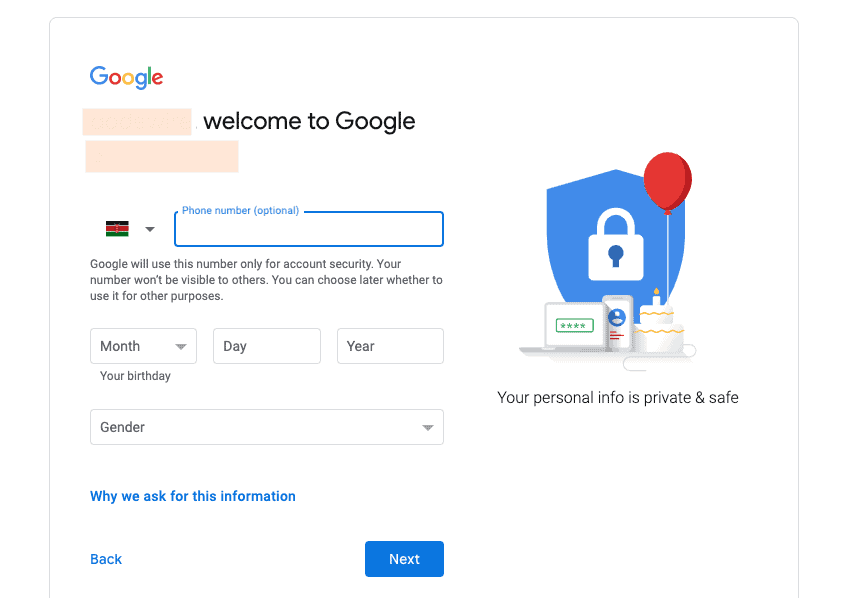This screenshot has height=598, width=851.
Task: Open the Month dropdown
Action: (143, 346)
